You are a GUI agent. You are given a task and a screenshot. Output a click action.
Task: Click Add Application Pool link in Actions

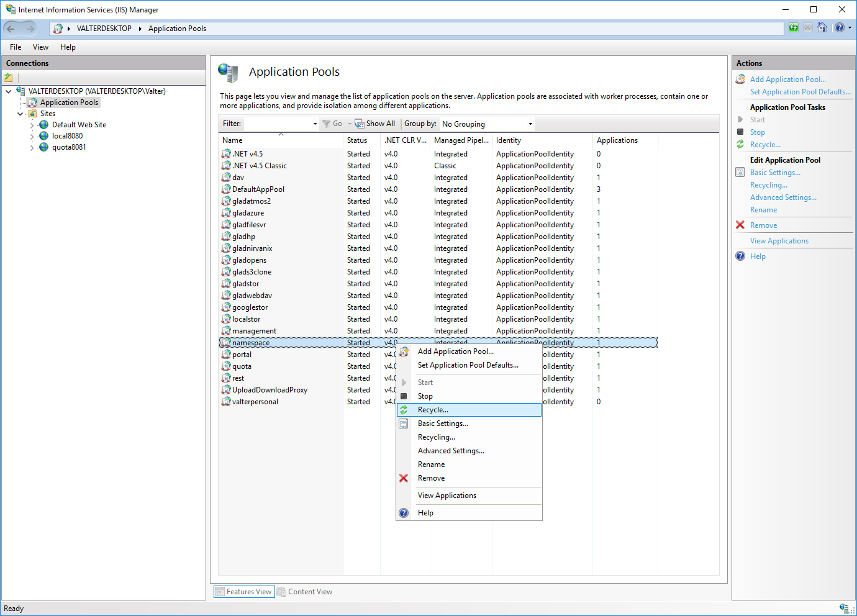click(x=787, y=79)
